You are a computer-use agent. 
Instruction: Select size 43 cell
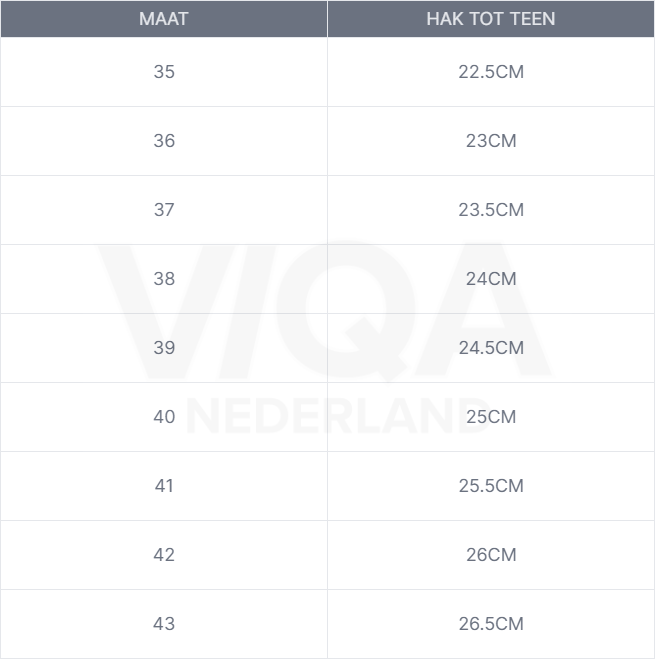164,624
